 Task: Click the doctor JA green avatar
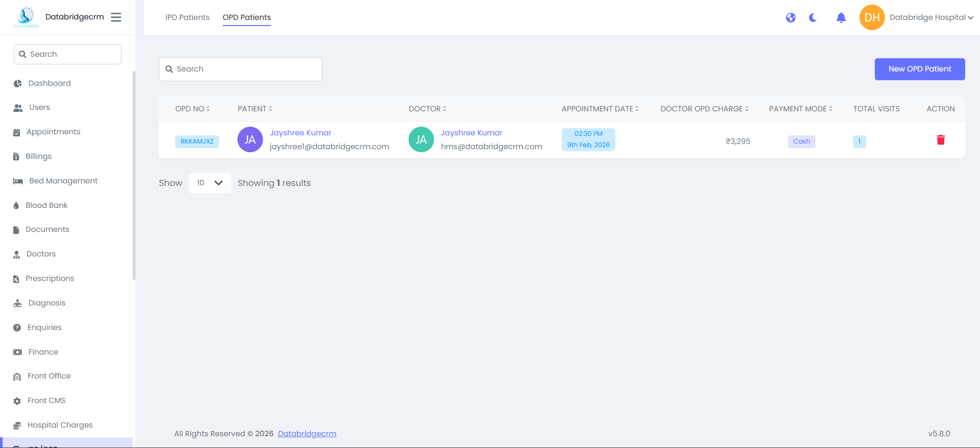point(421,139)
